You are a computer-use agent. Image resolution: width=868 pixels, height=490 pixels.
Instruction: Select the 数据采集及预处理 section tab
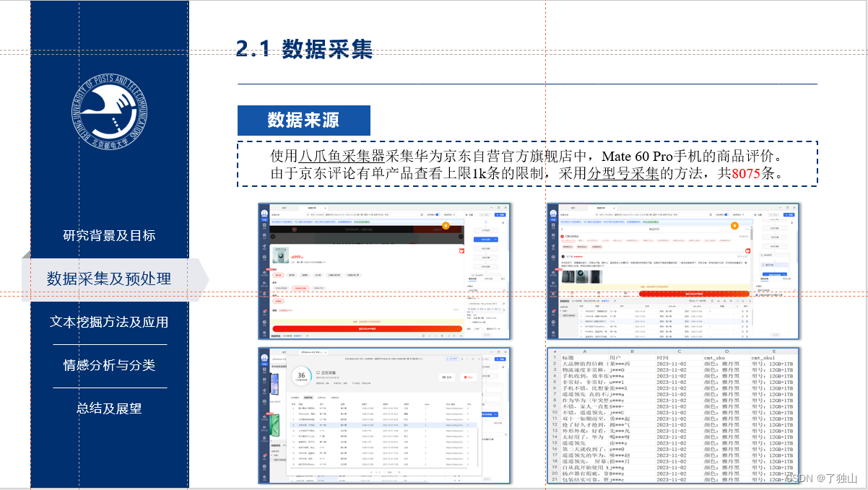coord(109,279)
